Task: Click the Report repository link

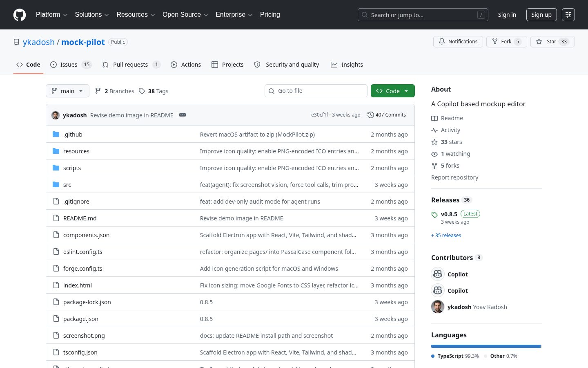Action: [x=454, y=177]
